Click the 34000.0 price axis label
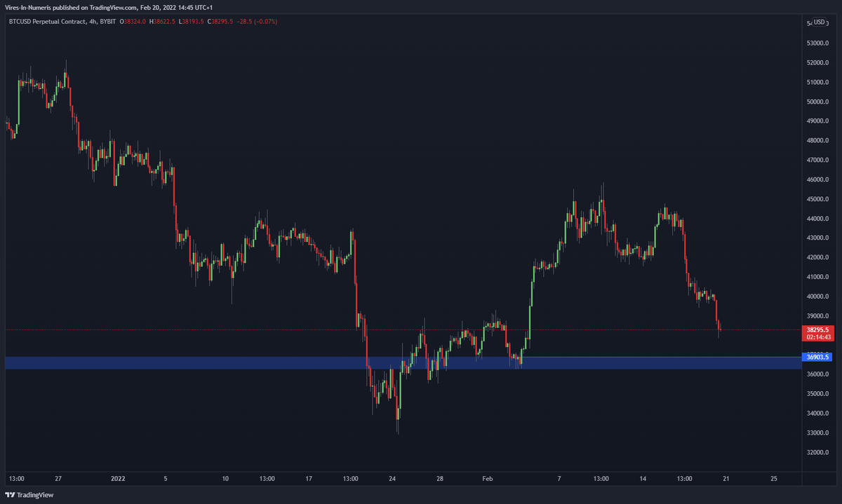The height and width of the screenshot is (504, 842). [x=817, y=414]
